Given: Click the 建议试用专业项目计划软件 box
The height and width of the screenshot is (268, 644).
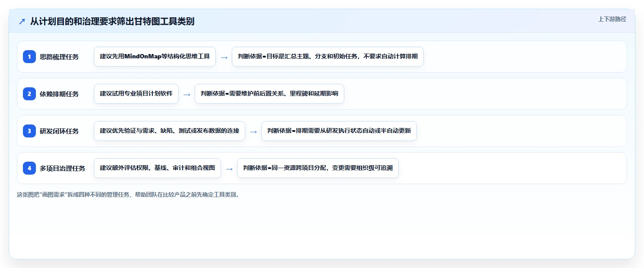Looking at the screenshot, I should [136, 94].
